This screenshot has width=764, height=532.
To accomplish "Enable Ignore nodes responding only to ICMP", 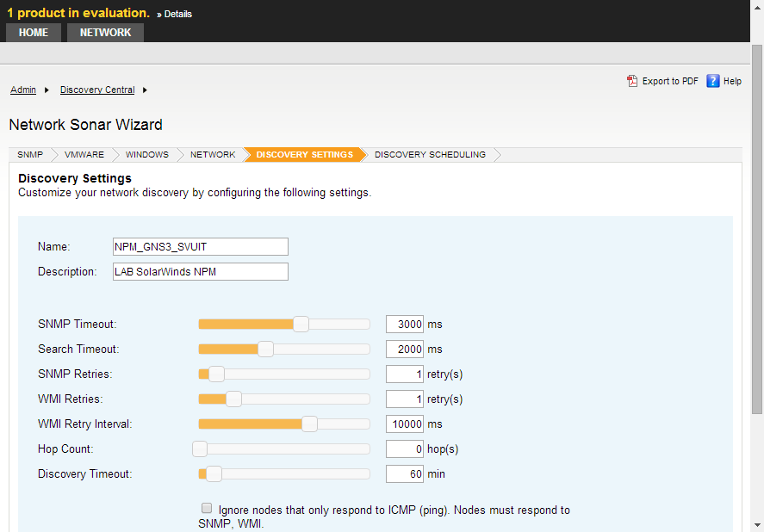I will point(207,508).
